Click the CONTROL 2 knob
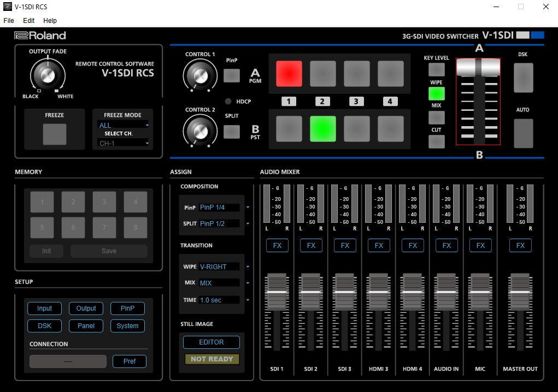Image resolution: width=558 pixels, height=392 pixels. [201, 131]
